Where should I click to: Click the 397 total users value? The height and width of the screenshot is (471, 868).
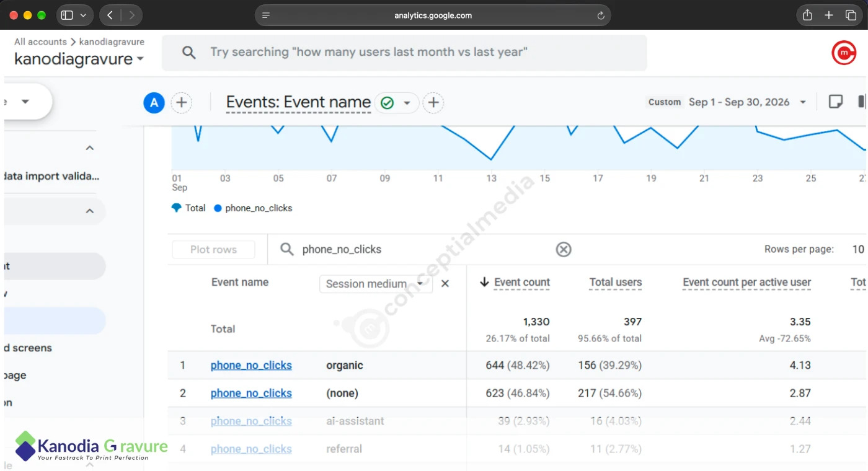pyautogui.click(x=632, y=322)
